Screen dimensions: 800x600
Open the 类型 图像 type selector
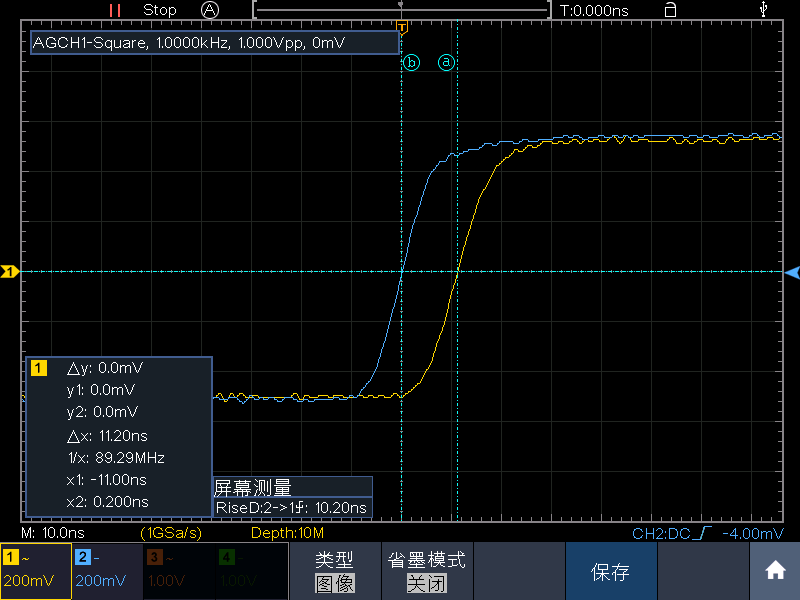335,571
